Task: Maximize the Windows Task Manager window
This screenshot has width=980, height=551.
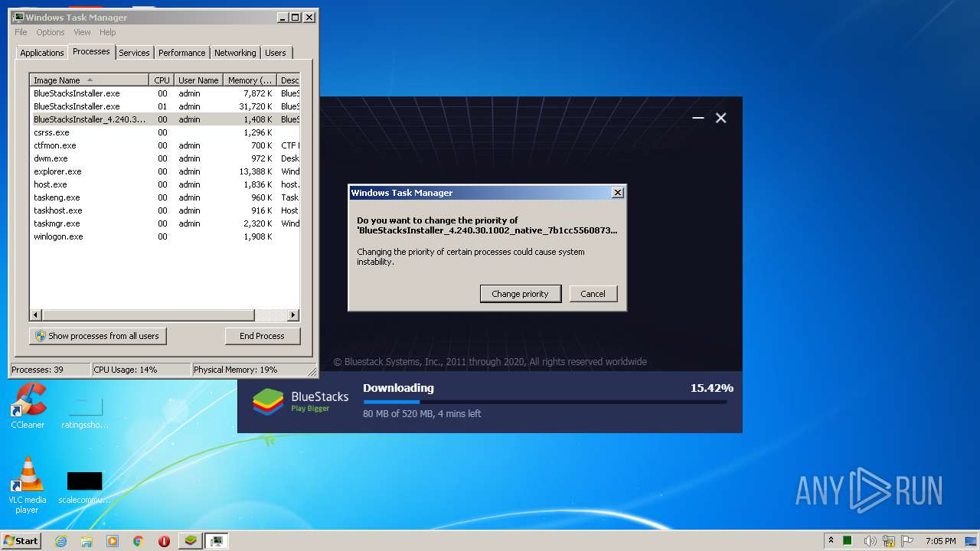Action: tap(295, 17)
